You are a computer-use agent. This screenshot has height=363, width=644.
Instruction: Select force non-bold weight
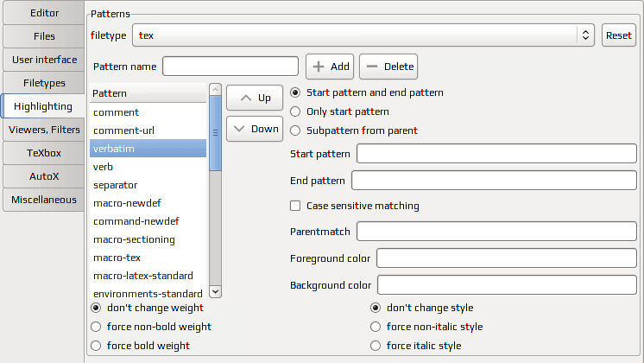pyautogui.click(x=151, y=327)
